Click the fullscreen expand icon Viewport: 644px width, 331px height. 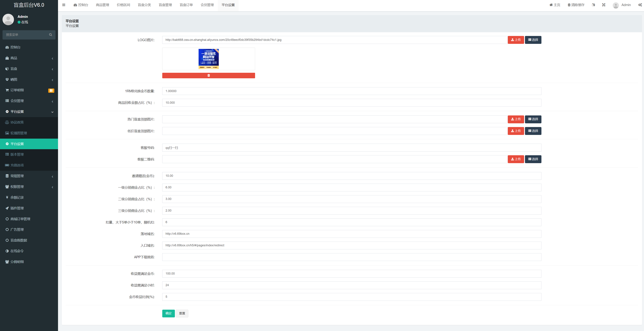click(x=603, y=5)
